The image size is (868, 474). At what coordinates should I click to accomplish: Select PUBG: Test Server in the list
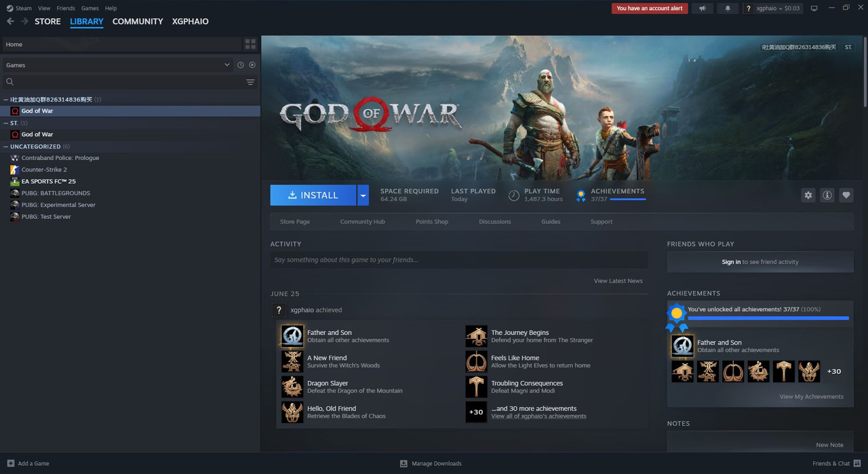[x=46, y=217]
